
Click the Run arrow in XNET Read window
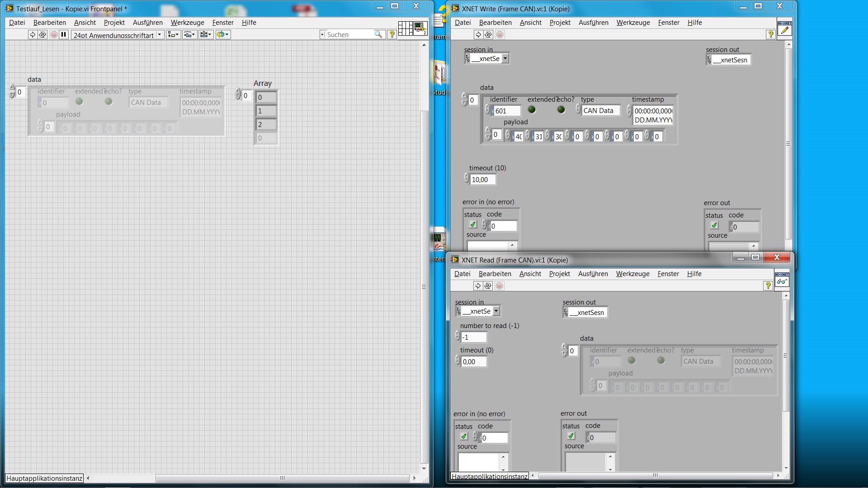478,286
